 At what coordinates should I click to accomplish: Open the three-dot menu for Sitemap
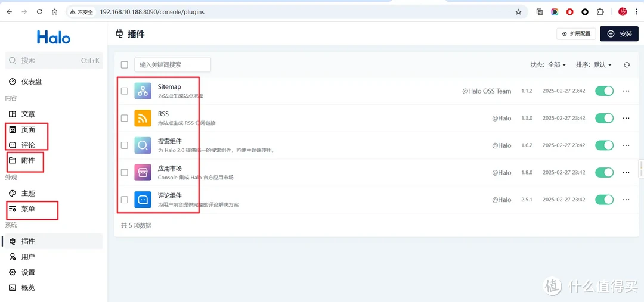point(626,91)
